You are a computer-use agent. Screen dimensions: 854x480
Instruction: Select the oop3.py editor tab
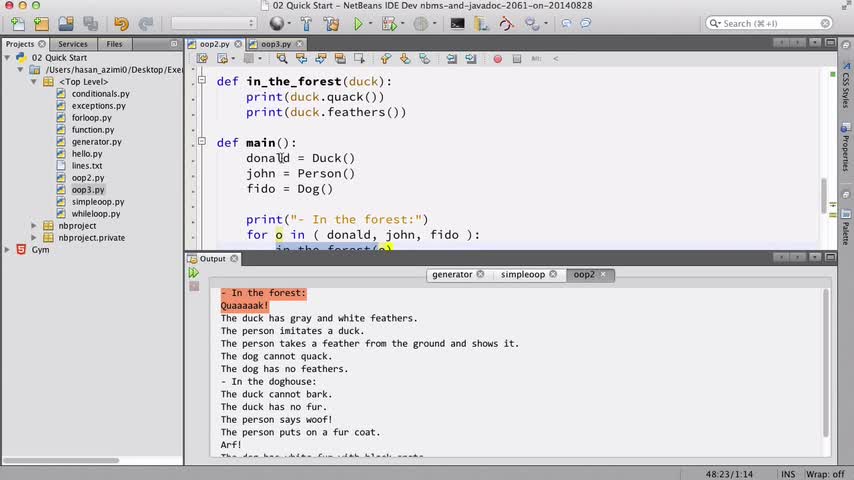[276, 44]
